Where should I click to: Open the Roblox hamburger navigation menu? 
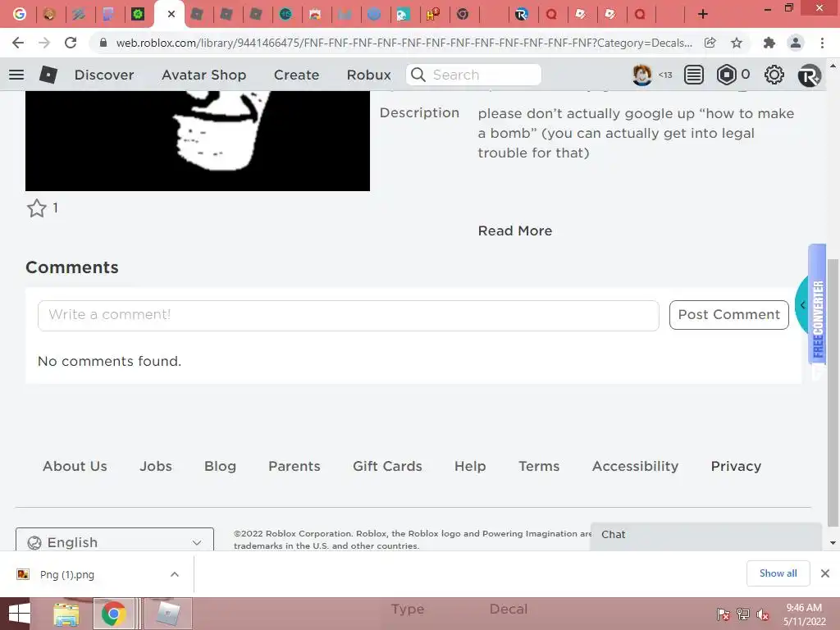[16, 75]
